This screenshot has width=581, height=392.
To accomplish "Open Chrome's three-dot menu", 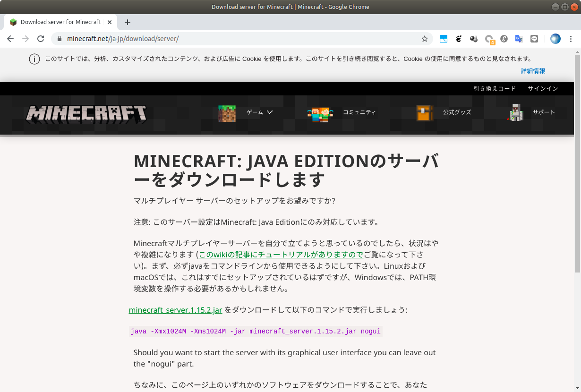I will point(571,39).
